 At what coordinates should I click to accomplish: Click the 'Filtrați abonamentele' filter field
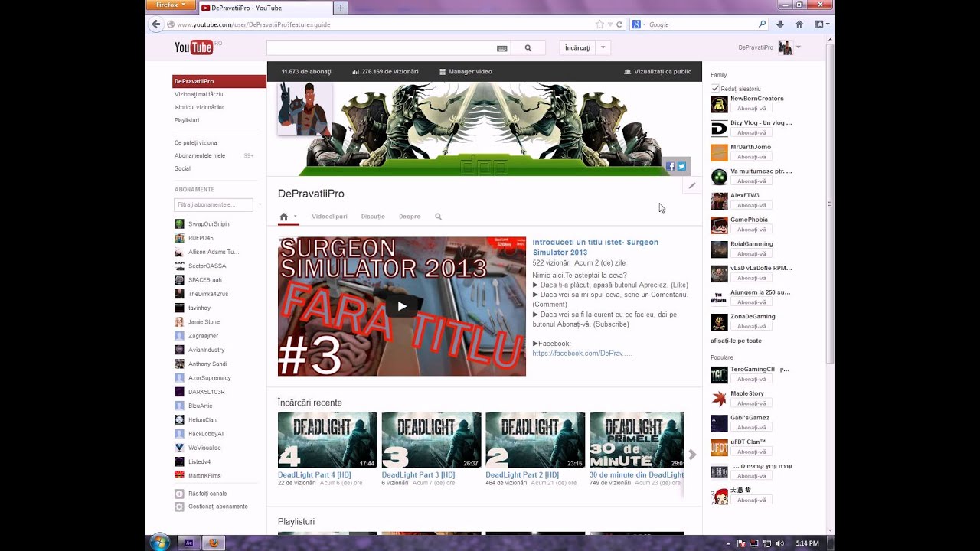pyautogui.click(x=214, y=205)
